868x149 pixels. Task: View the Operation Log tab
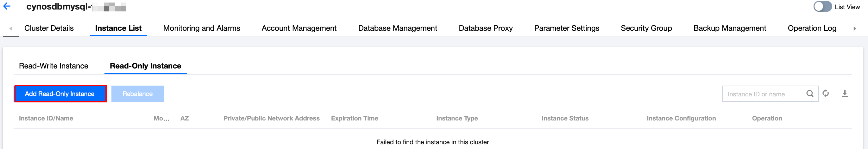(812, 28)
